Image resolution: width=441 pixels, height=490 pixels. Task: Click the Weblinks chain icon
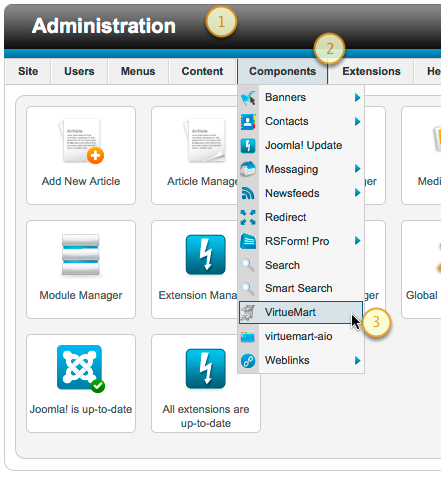point(248,361)
